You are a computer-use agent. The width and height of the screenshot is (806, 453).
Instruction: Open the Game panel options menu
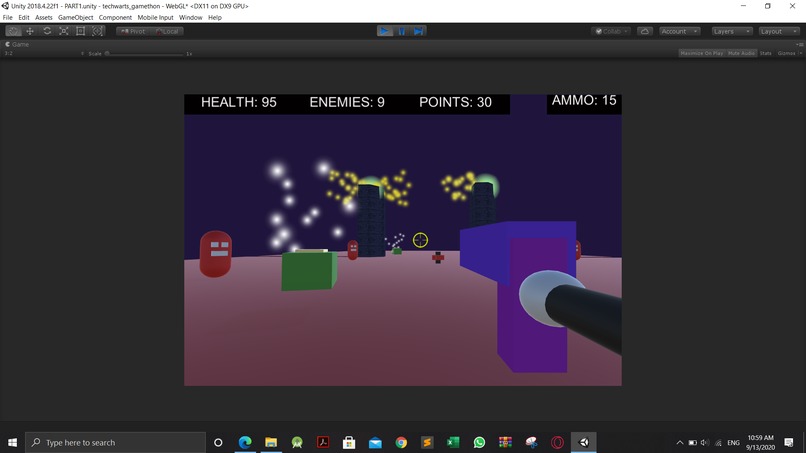coord(800,44)
